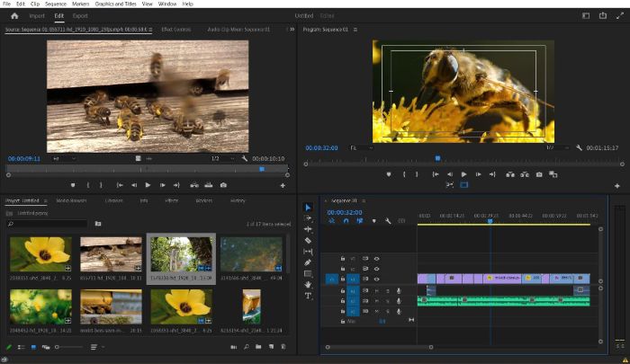This screenshot has width=630, height=364.
Task: Select the Track Select Forward tool
Action: [308, 218]
